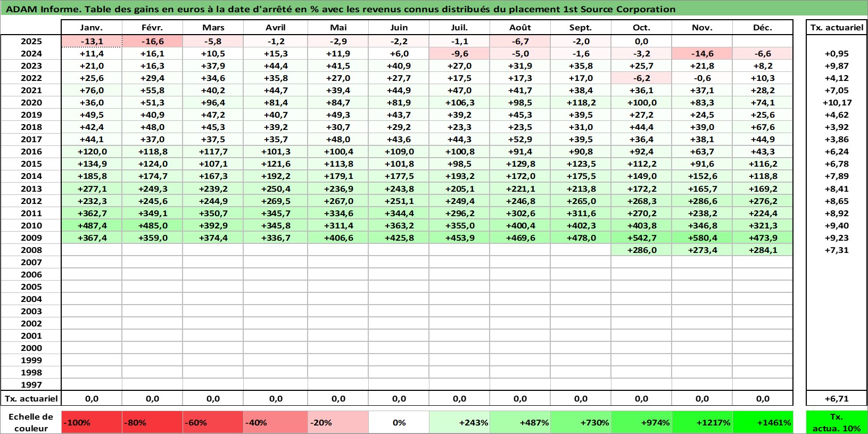
Task: Click the overall +6,71 actuarial rate total
Action: point(837,398)
